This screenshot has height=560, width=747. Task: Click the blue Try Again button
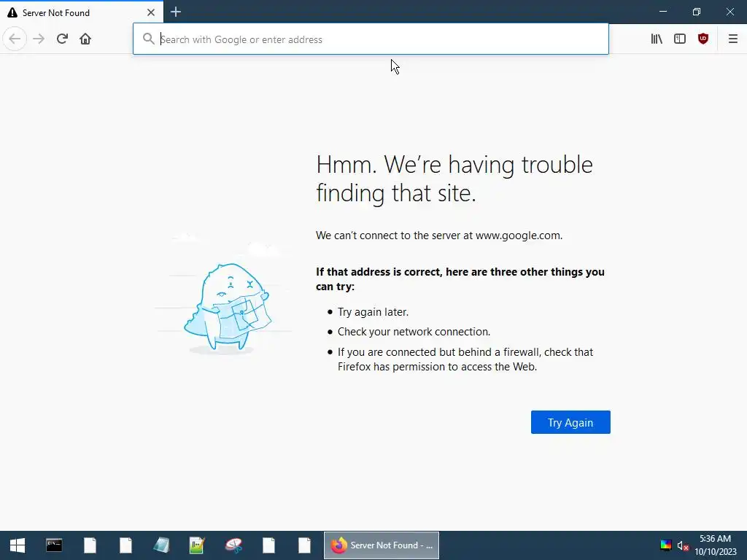[x=570, y=422]
